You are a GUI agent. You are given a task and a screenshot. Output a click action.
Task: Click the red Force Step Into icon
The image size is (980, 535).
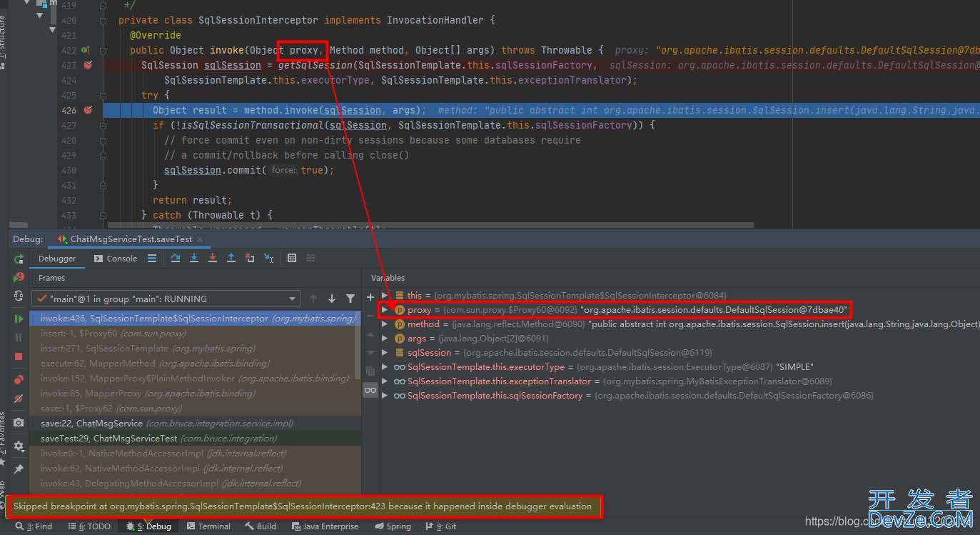[212, 259]
